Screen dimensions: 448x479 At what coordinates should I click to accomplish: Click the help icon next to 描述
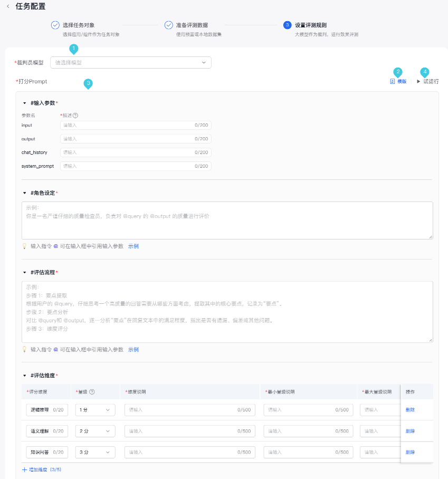point(75,116)
